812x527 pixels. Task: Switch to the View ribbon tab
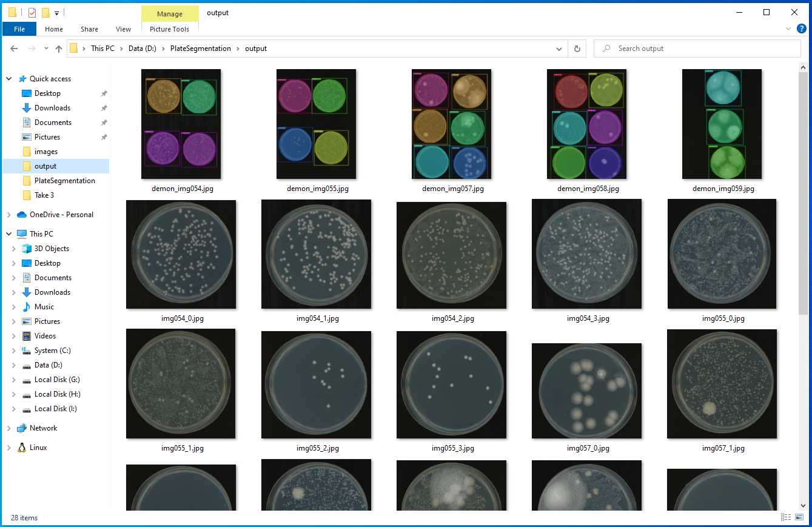pyautogui.click(x=123, y=29)
